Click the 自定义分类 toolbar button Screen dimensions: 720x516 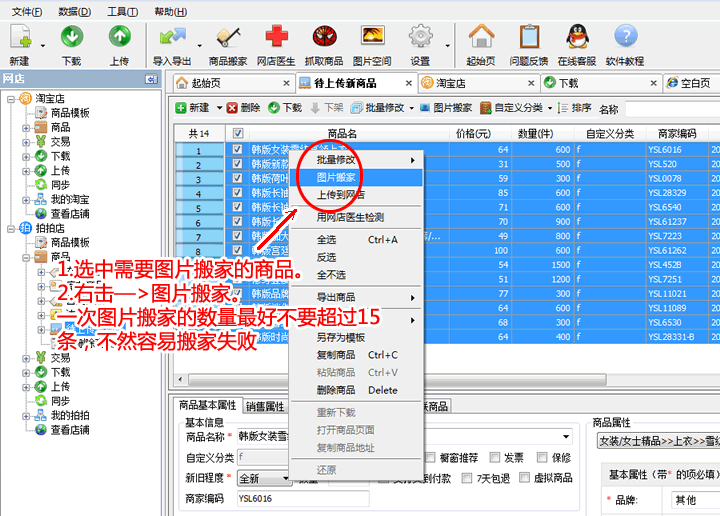(512, 108)
